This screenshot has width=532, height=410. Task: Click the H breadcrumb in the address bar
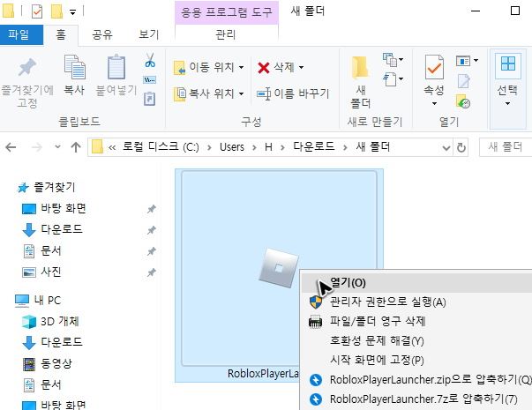268,147
